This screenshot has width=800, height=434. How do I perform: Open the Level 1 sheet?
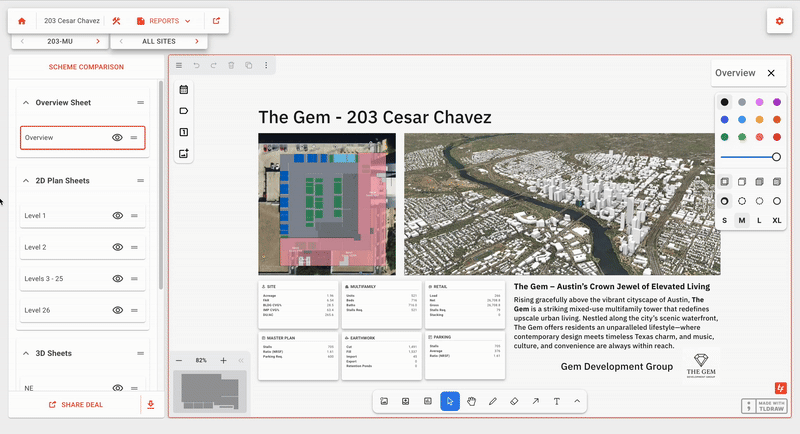click(x=83, y=216)
